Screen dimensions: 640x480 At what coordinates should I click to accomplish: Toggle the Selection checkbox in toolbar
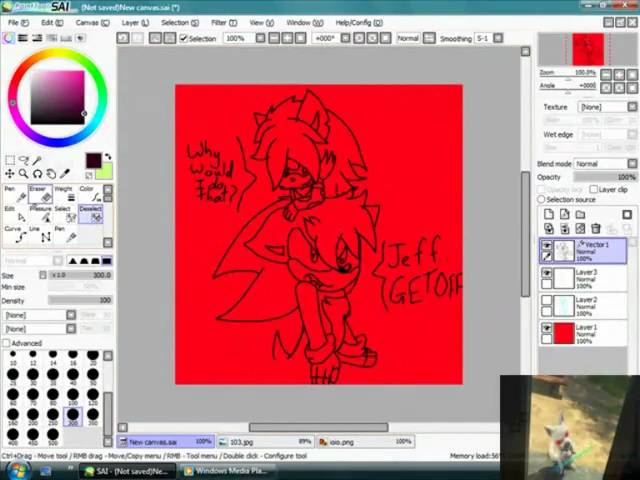pos(184,38)
